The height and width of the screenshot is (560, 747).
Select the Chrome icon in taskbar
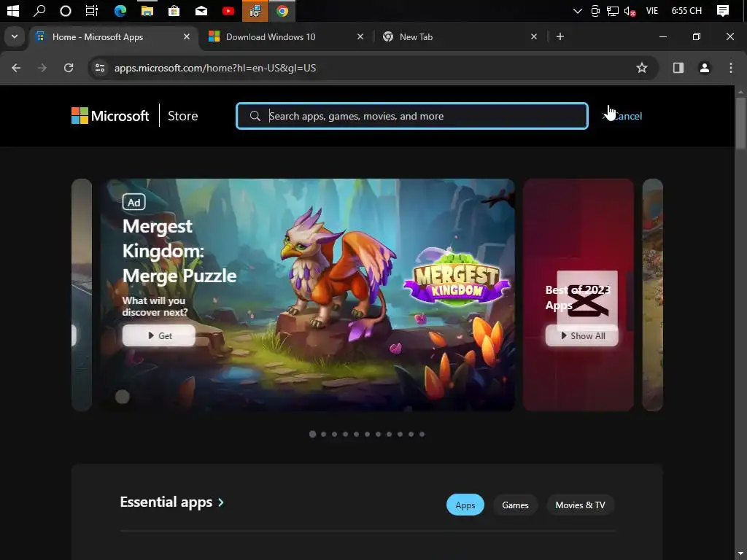pyautogui.click(x=282, y=10)
